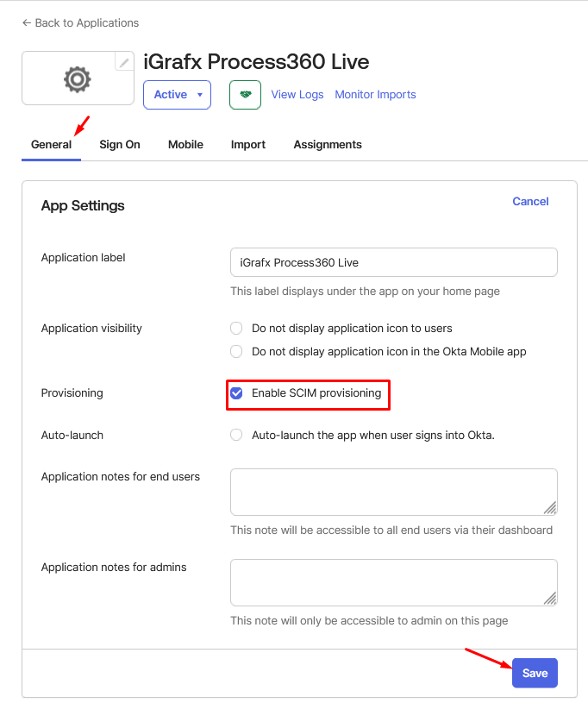This screenshot has width=588, height=703.
Task: Click the Application notes for admins textarea
Action: [393, 582]
